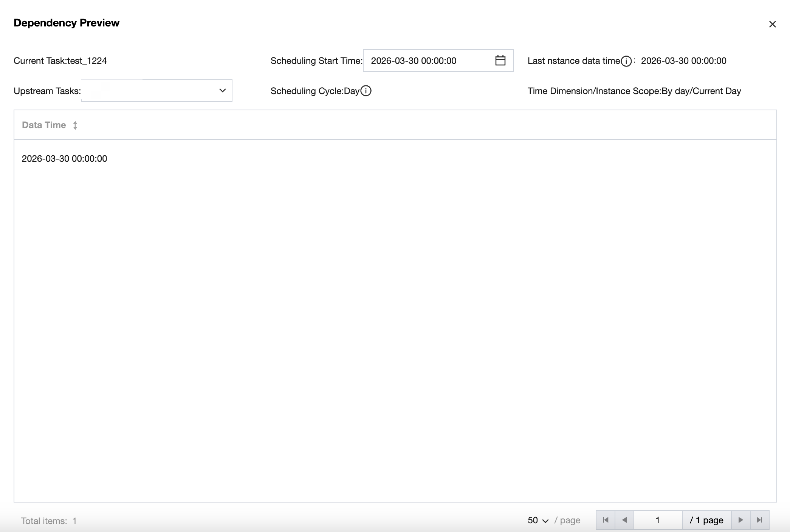Screen dimensions: 790x532
Task: Go to previous page arrow
Action: pos(624,520)
